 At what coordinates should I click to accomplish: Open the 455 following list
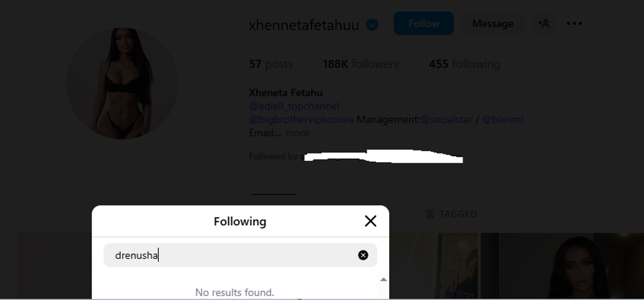click(464, 64)
